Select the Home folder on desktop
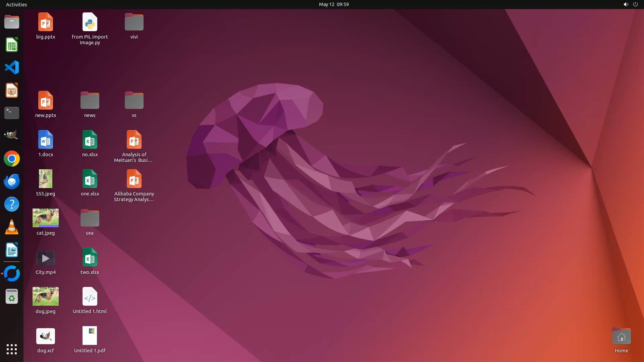The width and height of the screenshot is (644, 362). click(x=621, y=337)
